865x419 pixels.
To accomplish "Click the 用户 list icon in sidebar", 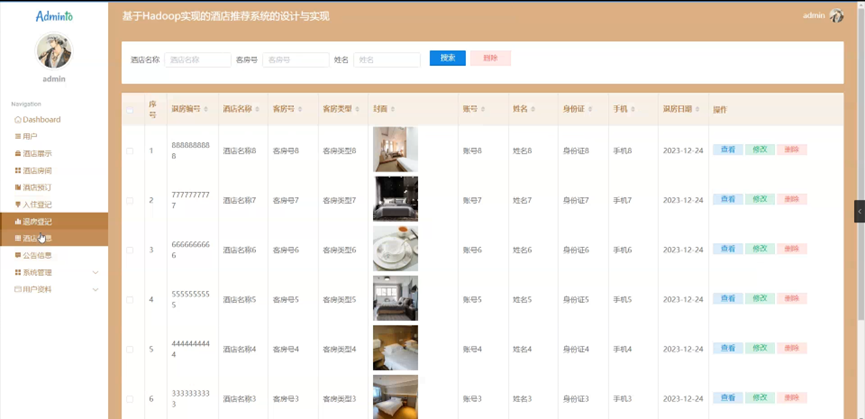I will pos(18,137).
